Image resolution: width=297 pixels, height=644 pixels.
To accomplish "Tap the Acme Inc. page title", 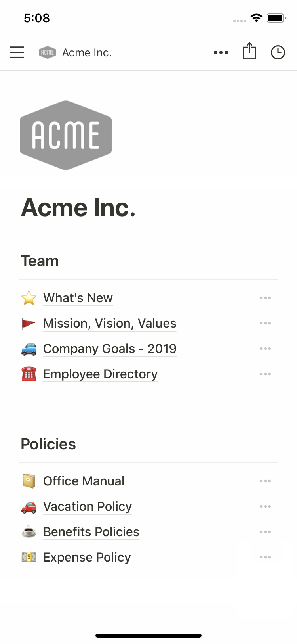I will pyautogui.click(x=78, y=207).
